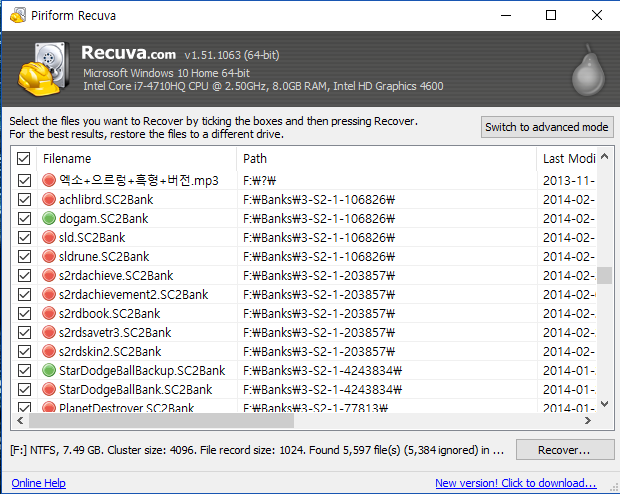
Task: Select the s2rdskin2.SC2Bank filename
Action: coord(110,351)
